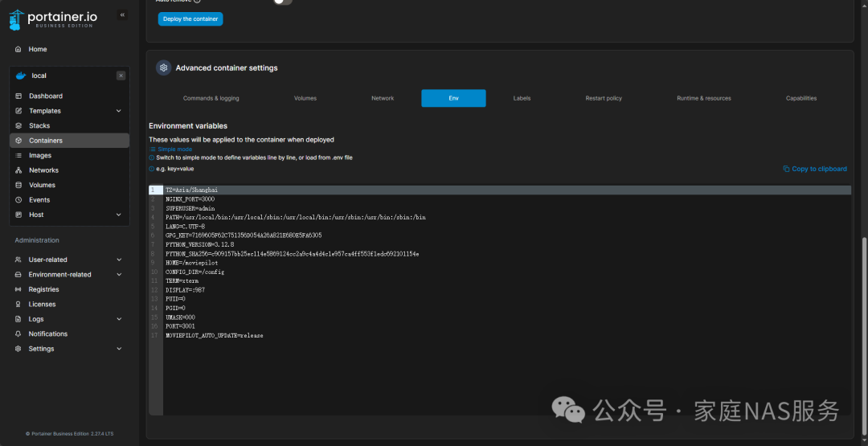
Task: Click the Licenses icon
Action: pos(18,305)
